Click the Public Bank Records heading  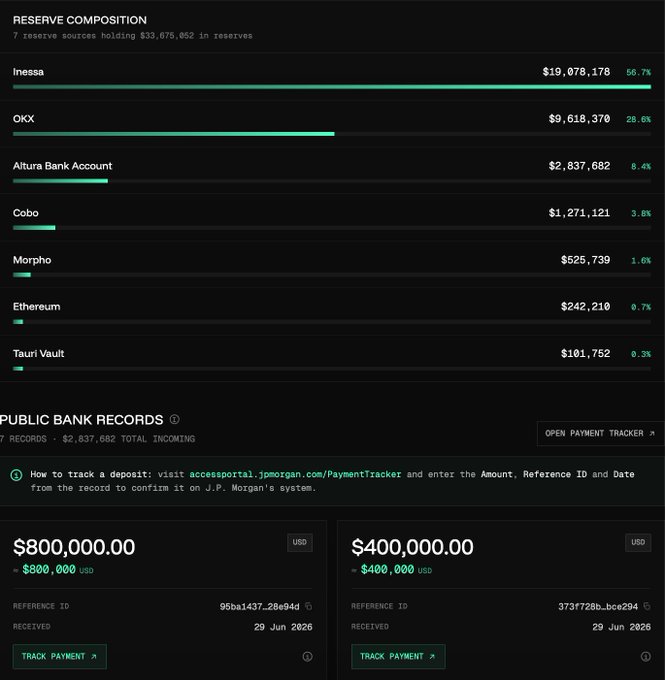coord(82,420)
